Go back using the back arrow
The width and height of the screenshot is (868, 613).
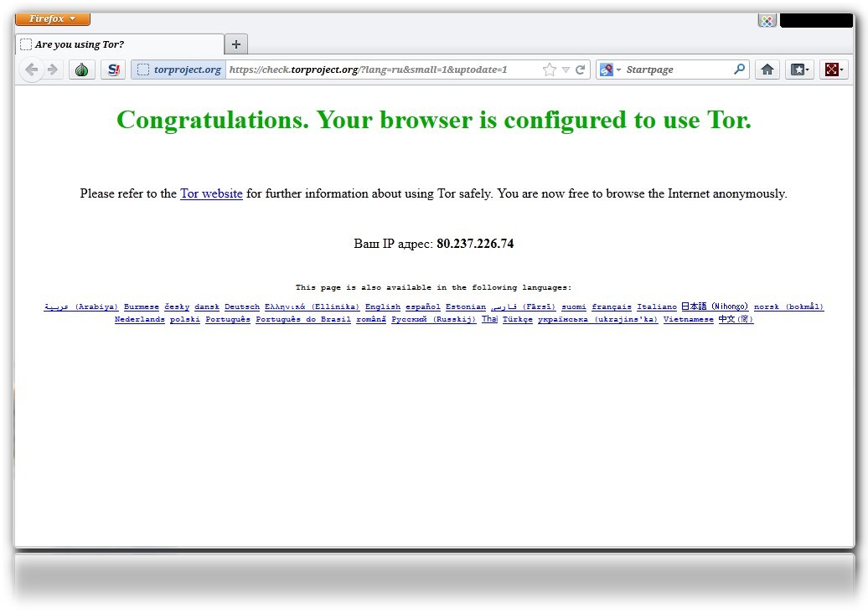click(32, 70)
